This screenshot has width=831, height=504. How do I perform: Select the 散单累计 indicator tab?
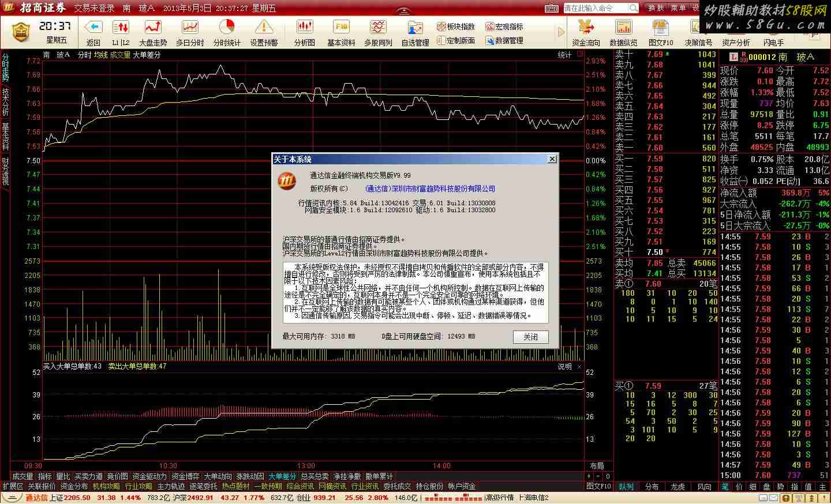coord(379,476)
